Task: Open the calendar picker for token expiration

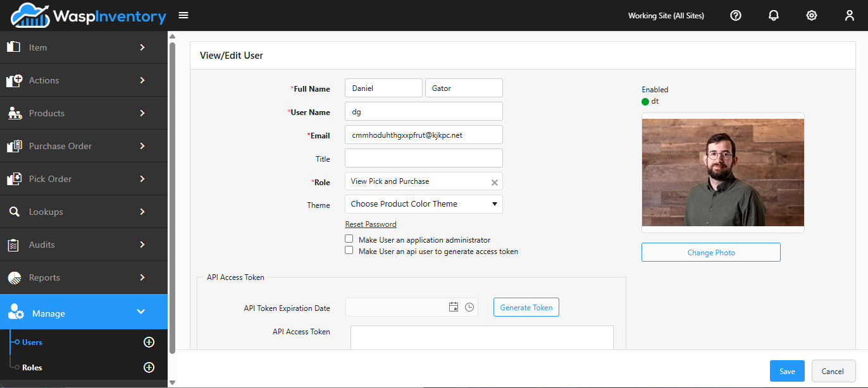Action: 453,307
